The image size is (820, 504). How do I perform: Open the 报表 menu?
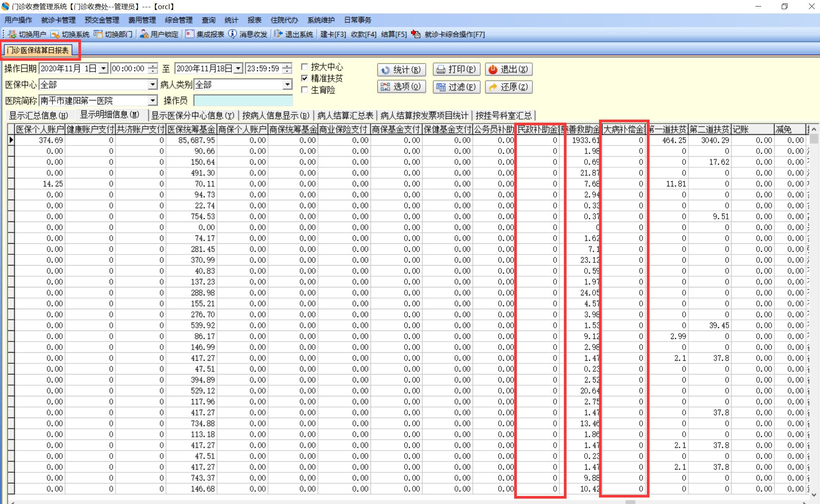click(254, 20)
